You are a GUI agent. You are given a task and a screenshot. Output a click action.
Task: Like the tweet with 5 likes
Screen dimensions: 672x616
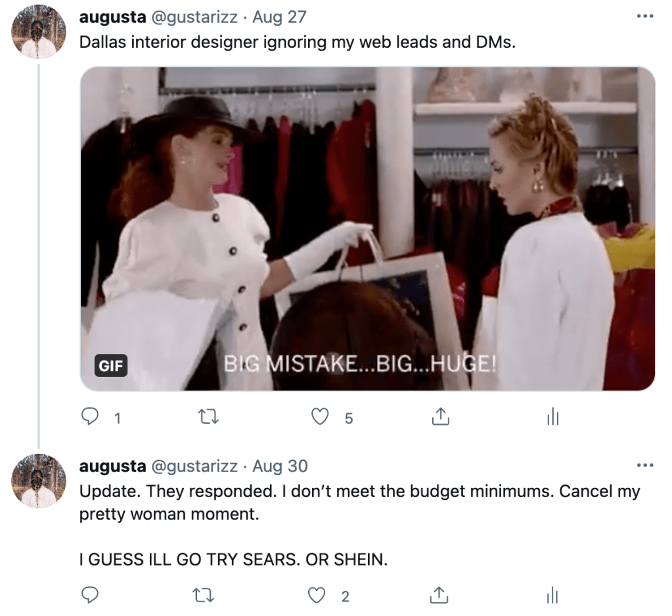click(320, 416)
